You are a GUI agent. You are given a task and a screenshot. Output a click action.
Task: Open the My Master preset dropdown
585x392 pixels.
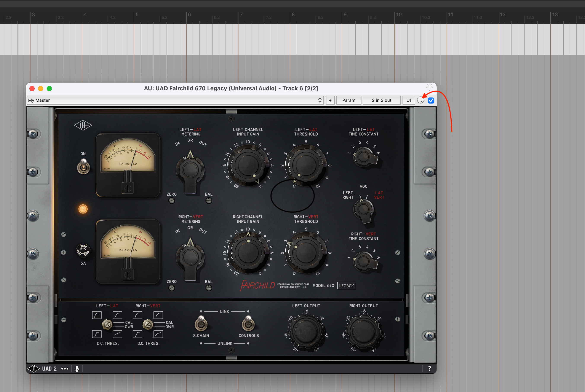coord(175,100)
